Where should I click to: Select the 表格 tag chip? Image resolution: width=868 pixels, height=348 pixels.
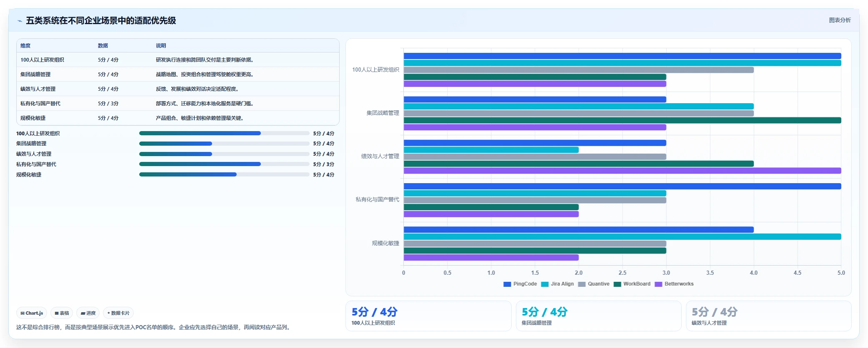click(62, 313)
